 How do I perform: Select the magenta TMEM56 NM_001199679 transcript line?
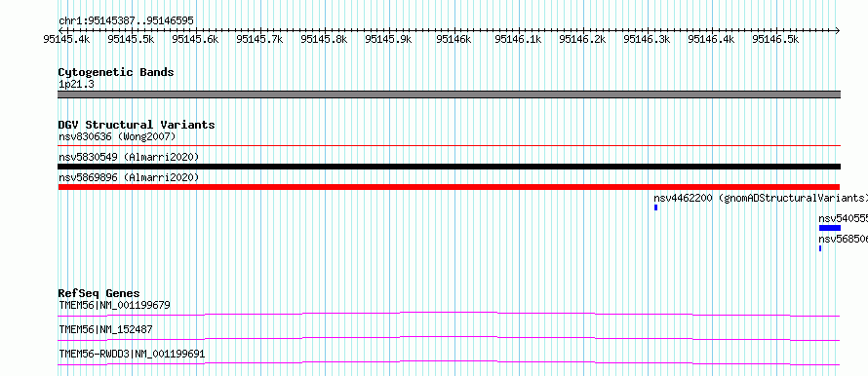449,314
